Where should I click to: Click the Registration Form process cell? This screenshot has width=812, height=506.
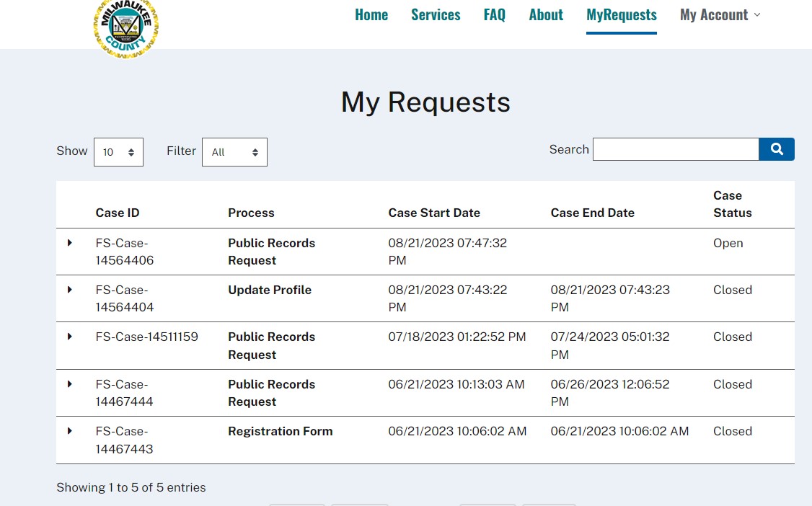(280, 431)
